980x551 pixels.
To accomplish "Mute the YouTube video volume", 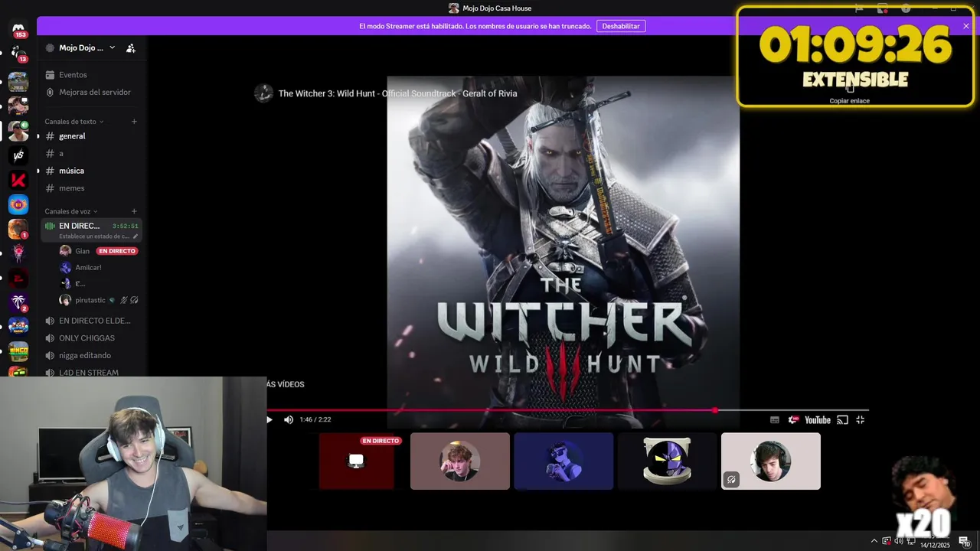I will point(289,419).
